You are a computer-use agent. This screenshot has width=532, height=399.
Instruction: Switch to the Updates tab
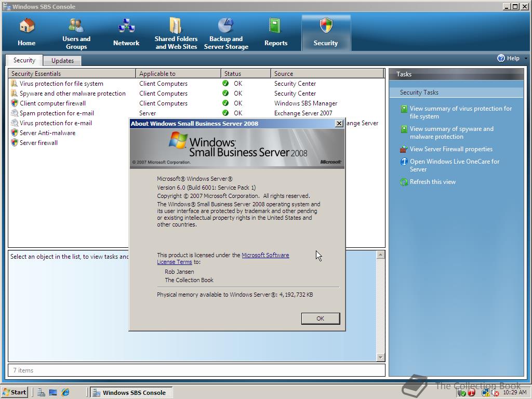coord(62,60)
